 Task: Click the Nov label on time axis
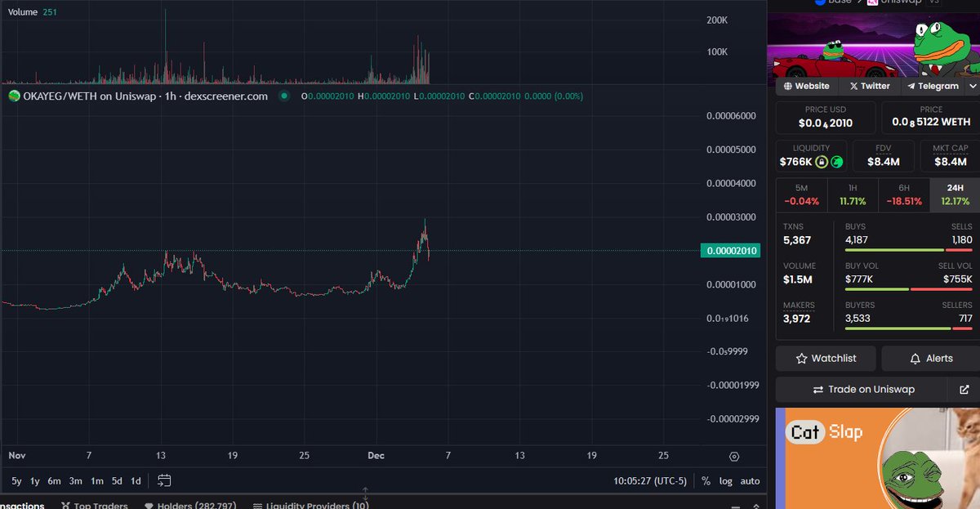(x=16, y=455)
